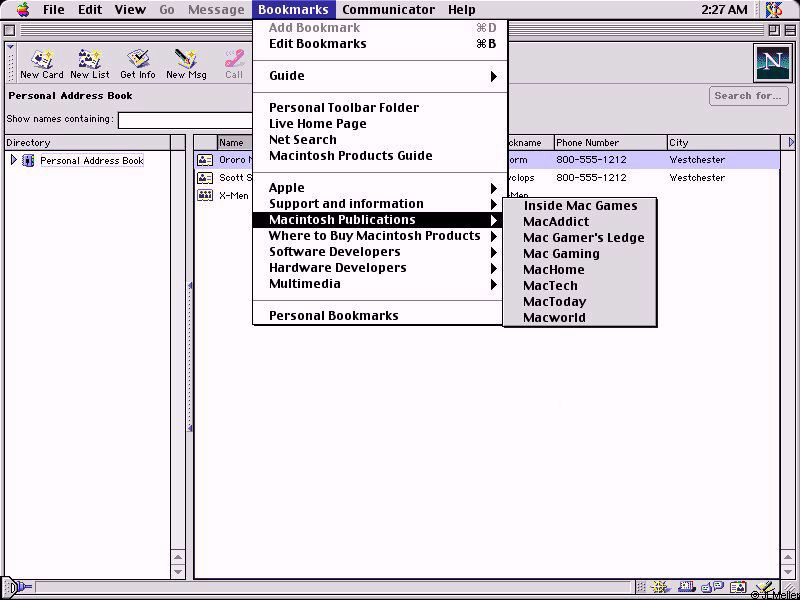The width and height of the screenshot is (800, 600).
Task: Select Inside Mac Games bookmark
Action: click(580, 206)
